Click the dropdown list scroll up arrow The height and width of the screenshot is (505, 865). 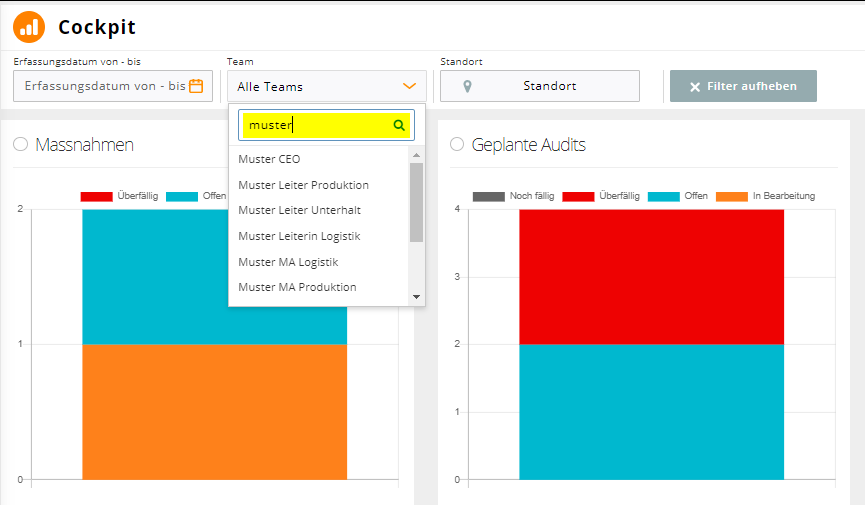tap(417, 155)
